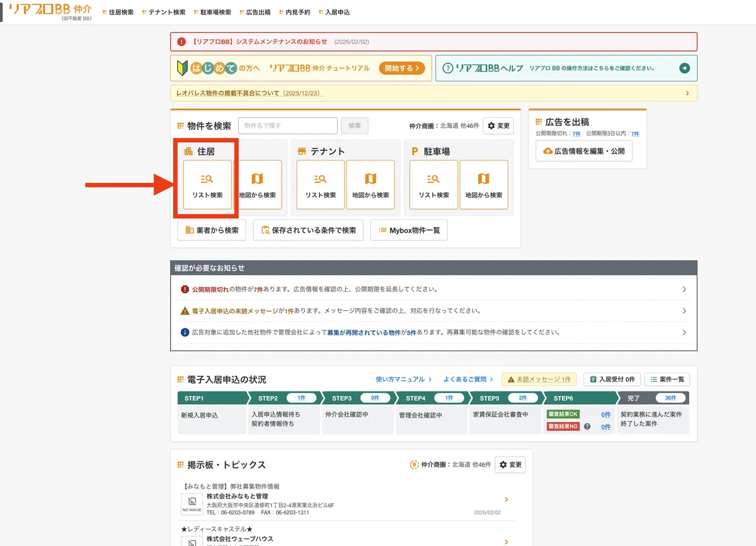Open テナント リスト検索 list search
The image size is (756, 546).
[x=321, y=184]
